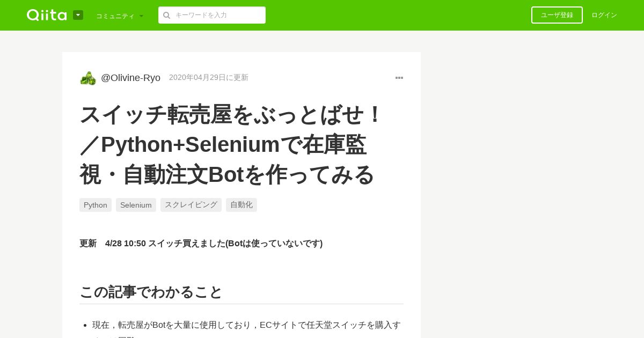Click the ユーザ登録 button
Screen dimensions: 644x338
[557, 15]
